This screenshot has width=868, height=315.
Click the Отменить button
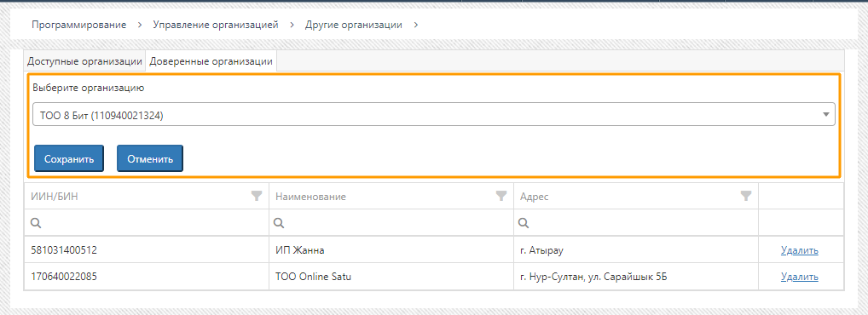click(x=150, y=158)
